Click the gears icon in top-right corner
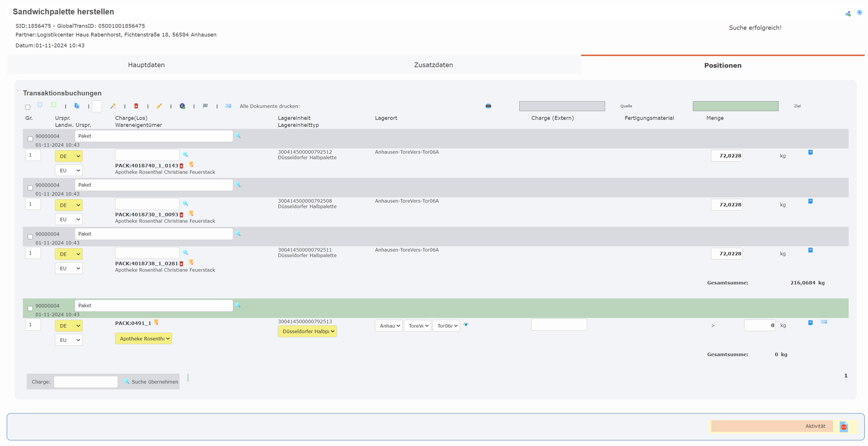The image size is (868, 446). coord(848,14)
